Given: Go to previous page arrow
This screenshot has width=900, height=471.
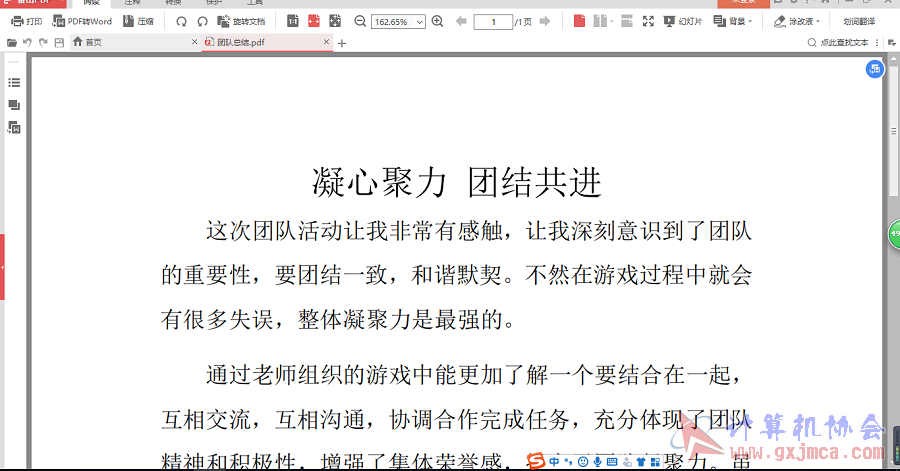Looking at the screenshot, I should click(461, 21).
